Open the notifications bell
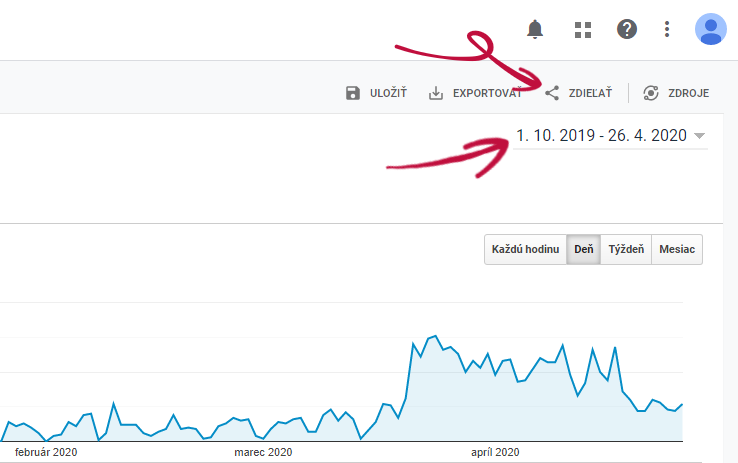This screenshot has height=463, width=738. pos(535,30)
